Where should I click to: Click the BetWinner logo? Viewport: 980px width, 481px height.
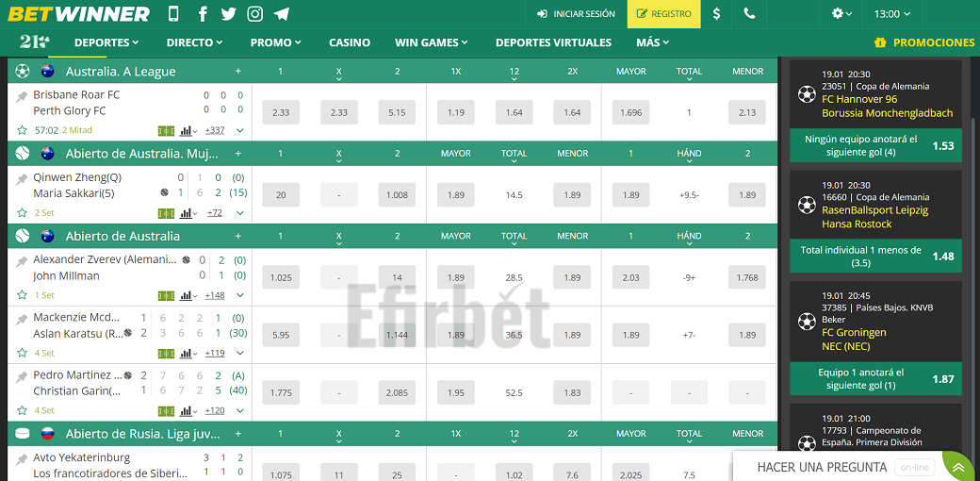pyautogui.click(x=79, y=14)
